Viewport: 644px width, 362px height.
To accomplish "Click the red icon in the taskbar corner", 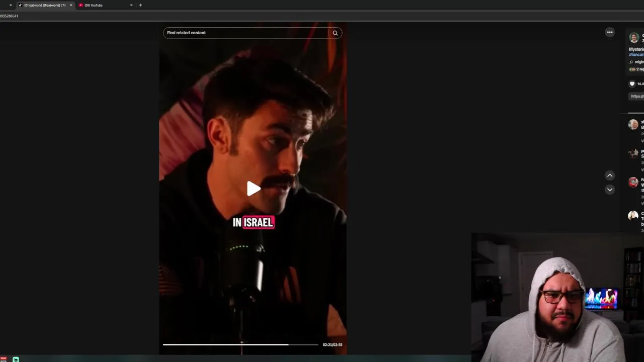I will pos(4,359).
